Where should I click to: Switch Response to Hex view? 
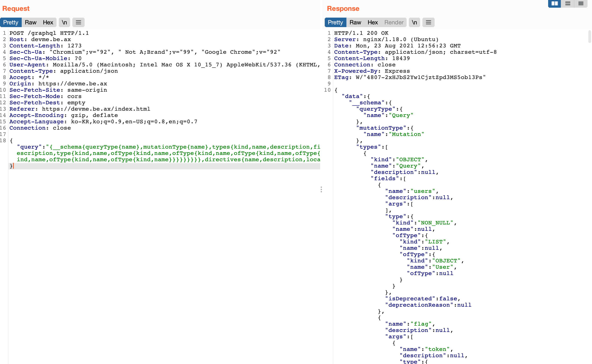[x=372, y=22]
